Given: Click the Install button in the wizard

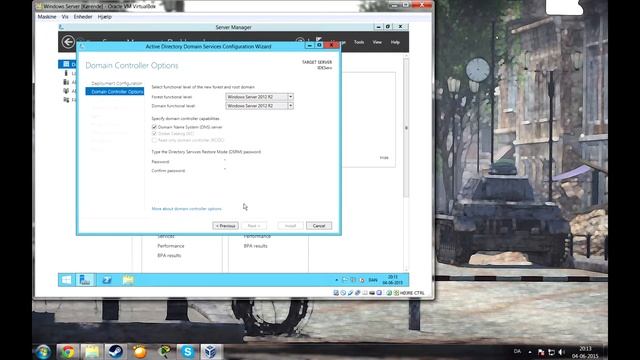Looking at the screenshot, I should (290, 226).
